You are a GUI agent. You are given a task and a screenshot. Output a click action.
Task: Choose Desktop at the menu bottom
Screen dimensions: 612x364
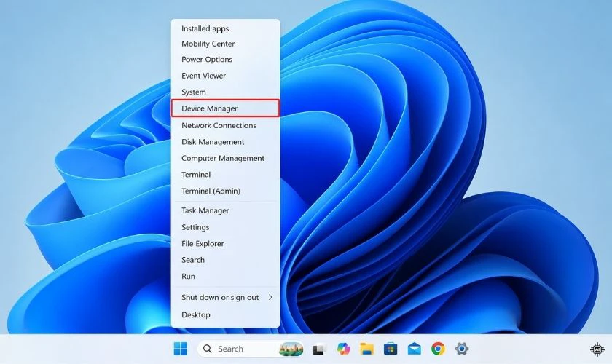(x=225, y=314)
